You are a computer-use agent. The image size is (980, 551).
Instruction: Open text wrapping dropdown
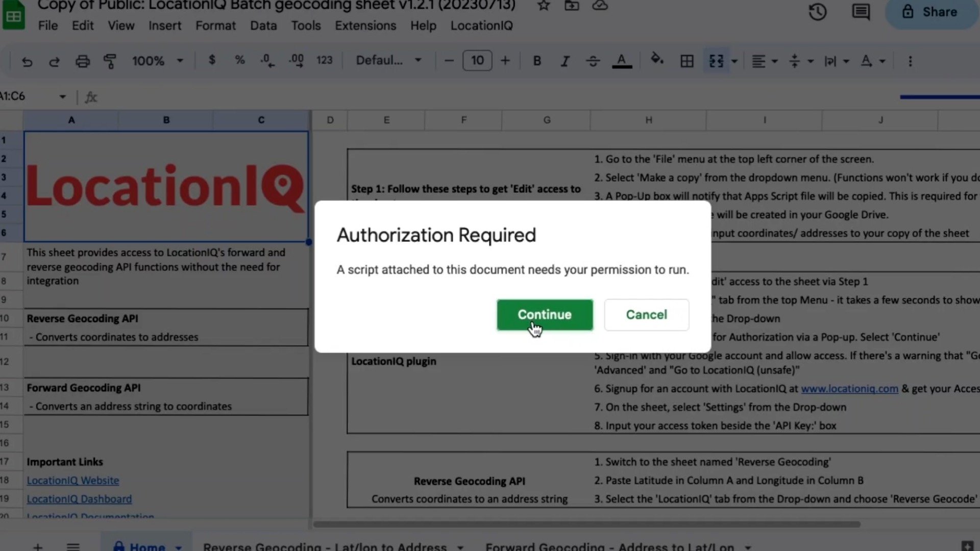837,61
